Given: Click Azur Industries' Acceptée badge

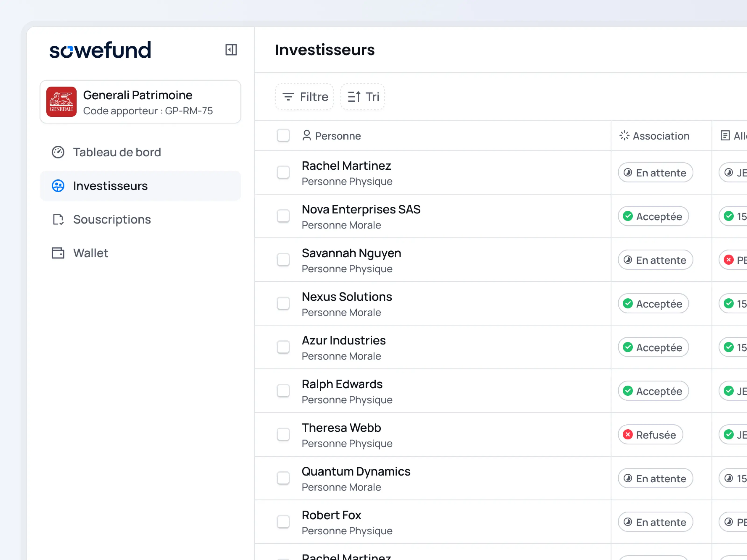Looking at the screenshot, I should point(653,347).
